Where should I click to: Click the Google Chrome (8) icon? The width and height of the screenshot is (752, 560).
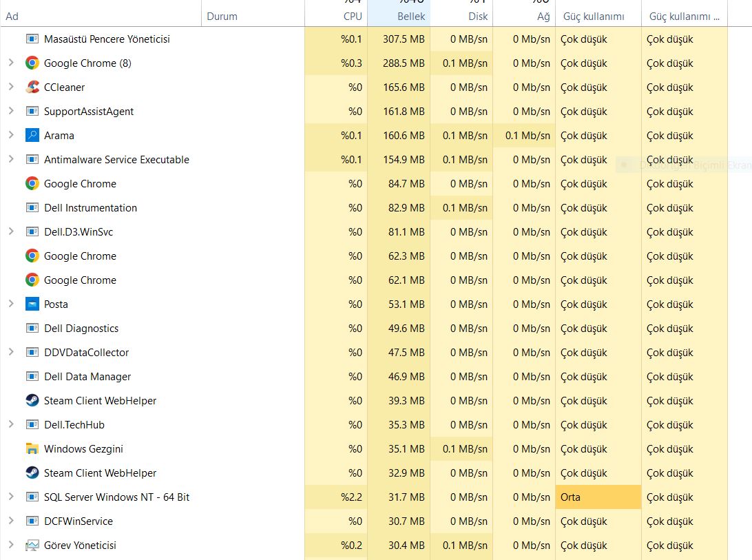[32, 63]
